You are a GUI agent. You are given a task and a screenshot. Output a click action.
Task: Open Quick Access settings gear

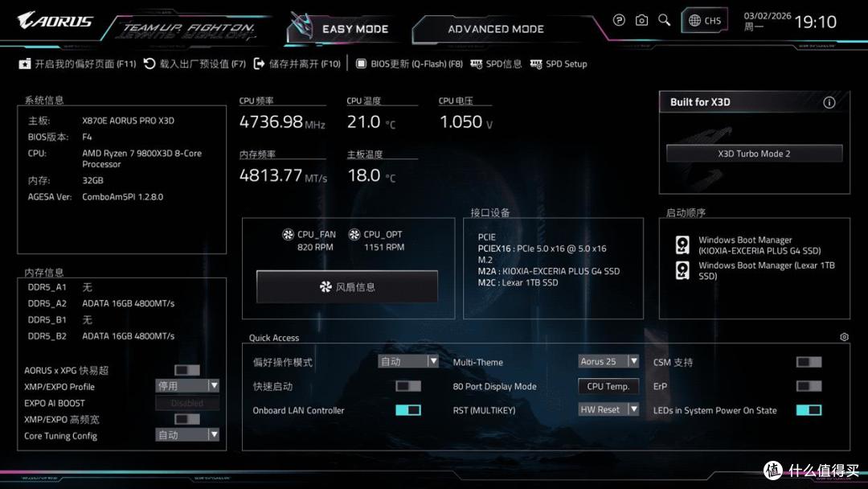[x=844, y=337]
